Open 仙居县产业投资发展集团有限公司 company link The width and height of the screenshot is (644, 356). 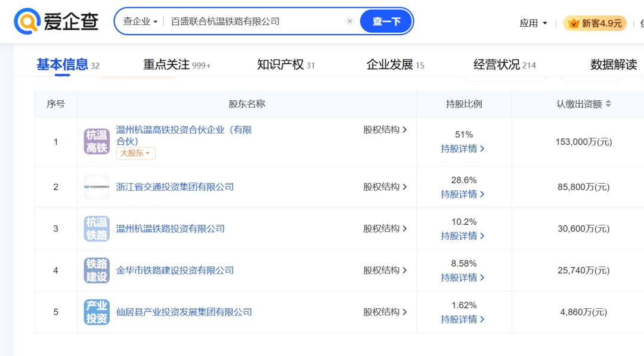point(184,312)
